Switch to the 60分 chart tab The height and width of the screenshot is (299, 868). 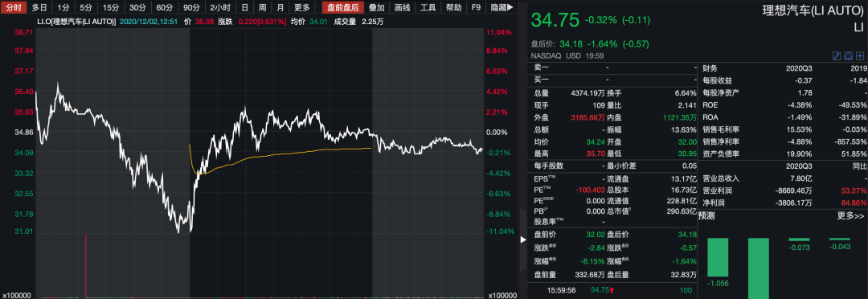[x=165, y=7]
